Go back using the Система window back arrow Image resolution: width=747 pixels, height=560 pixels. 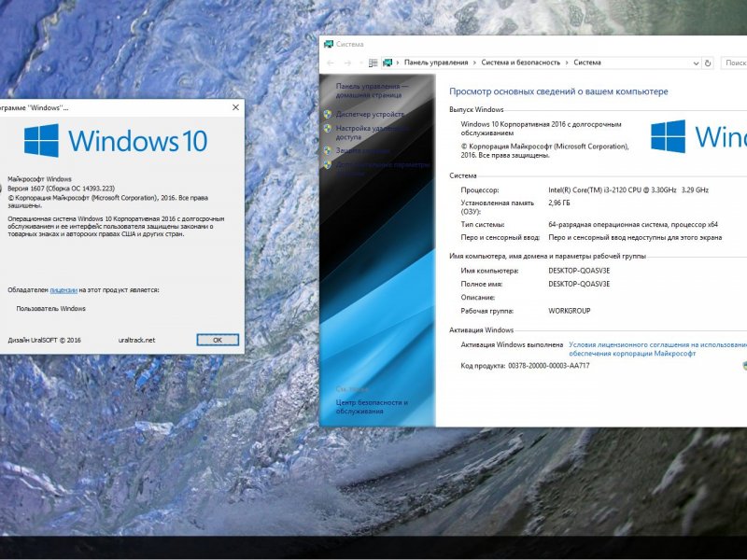(331, 63)
